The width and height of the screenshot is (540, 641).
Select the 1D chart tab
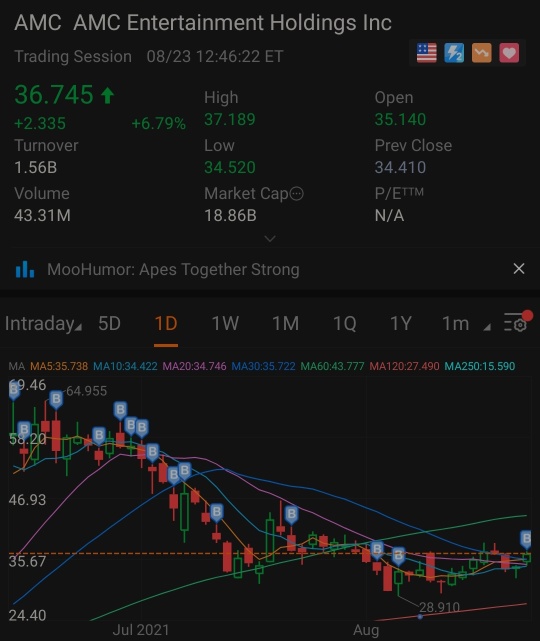[166, 323]
